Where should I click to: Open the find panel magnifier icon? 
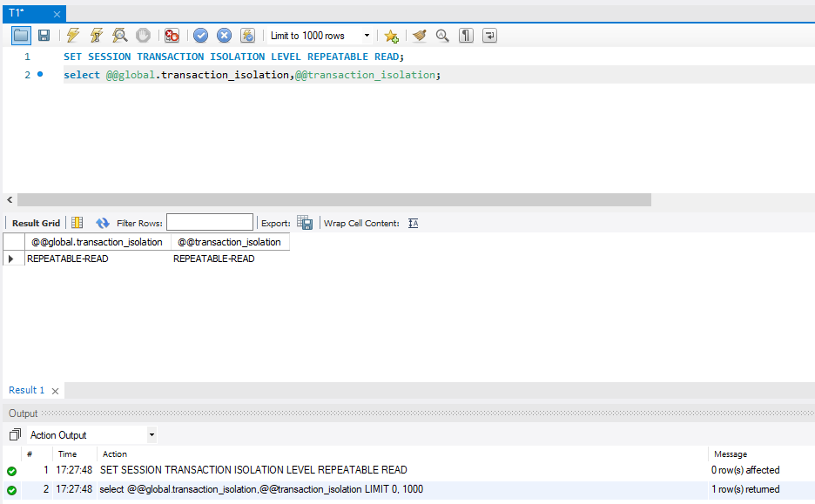tap(442, 36)
